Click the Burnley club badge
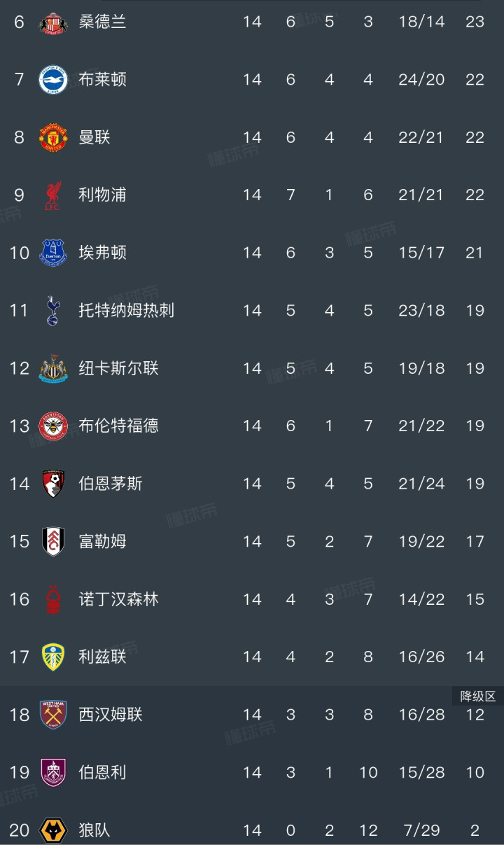Screen dimensions: 504x847 pos(53,772)
